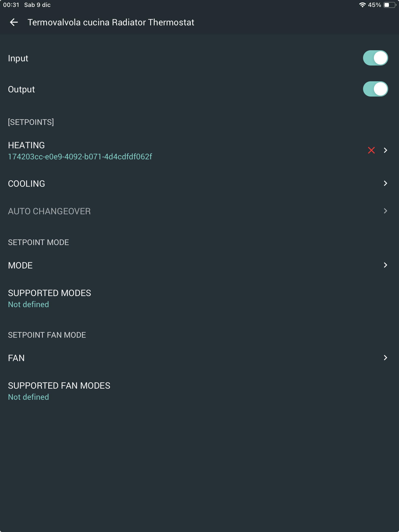
Task: Open the FAN chevron arrow
Action: (x=385, y=358)
